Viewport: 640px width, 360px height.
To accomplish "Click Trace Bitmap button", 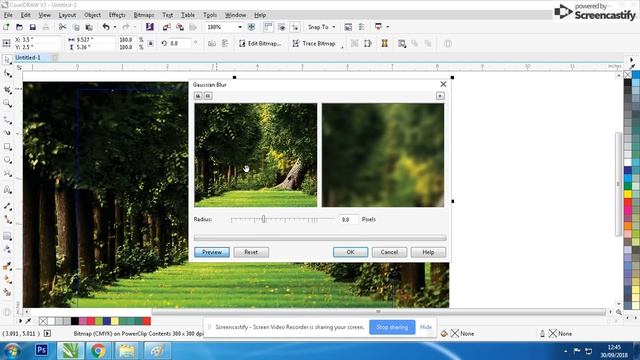I will 314,43.
